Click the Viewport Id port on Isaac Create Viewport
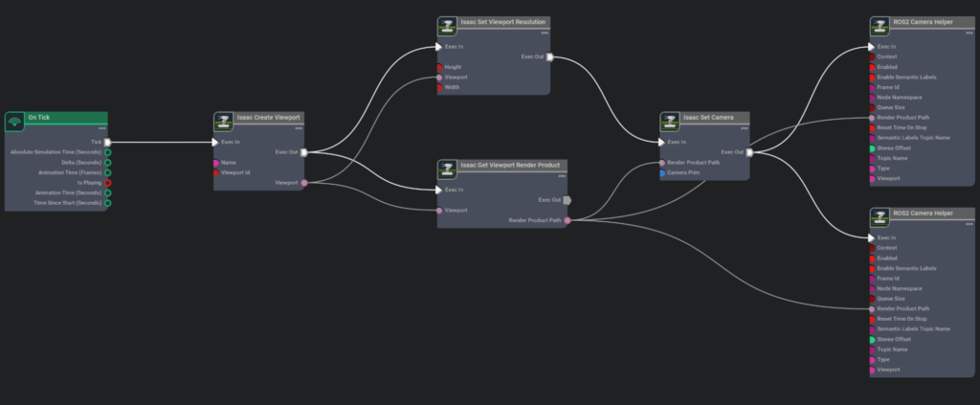The image size is (980, 405). tap(216, 173)
